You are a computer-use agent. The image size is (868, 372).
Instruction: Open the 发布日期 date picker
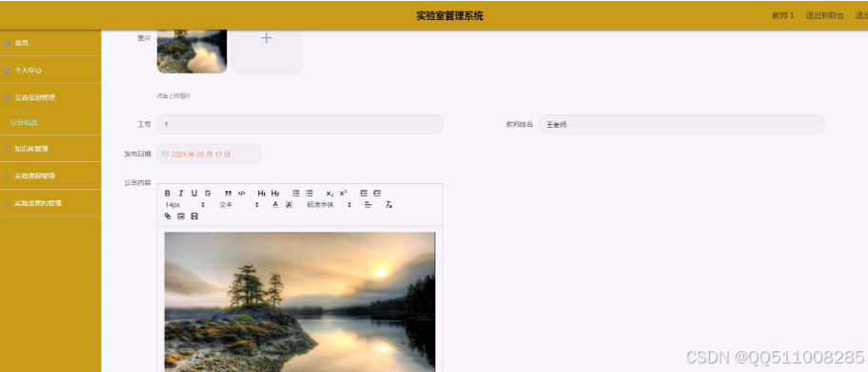coord(209,155)
